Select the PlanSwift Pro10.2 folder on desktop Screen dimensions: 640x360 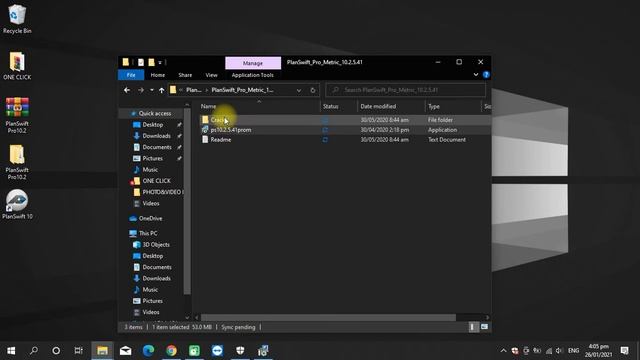click(17, 162)
